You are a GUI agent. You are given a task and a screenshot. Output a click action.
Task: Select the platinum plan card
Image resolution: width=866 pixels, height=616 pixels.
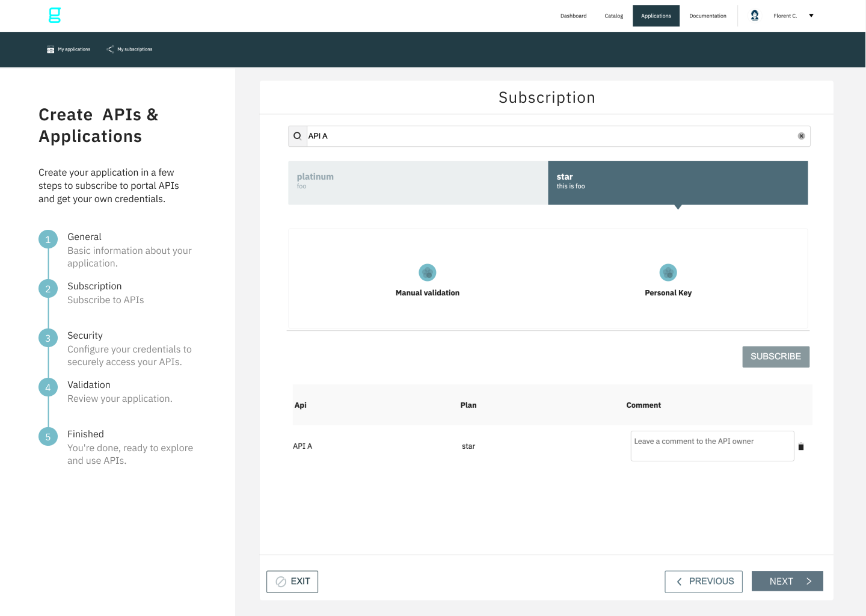click(x=417, y=183)
